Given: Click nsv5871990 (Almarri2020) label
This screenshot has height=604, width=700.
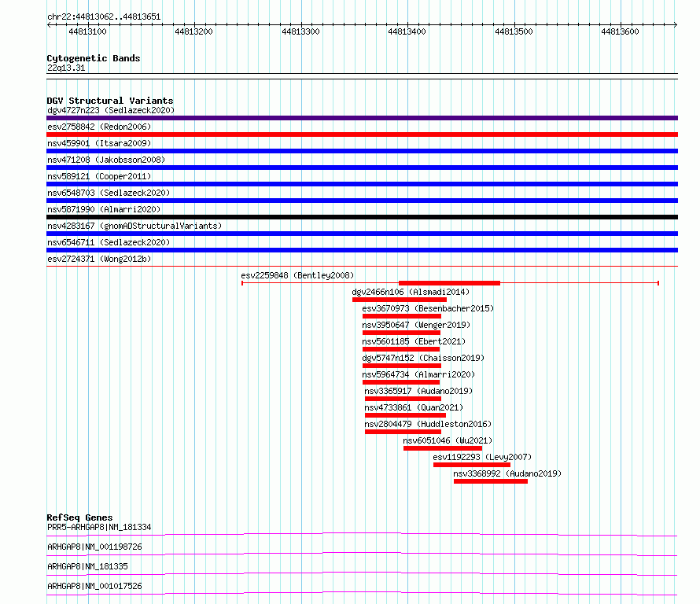Looking at the screenshot, I should click(104, 209).
